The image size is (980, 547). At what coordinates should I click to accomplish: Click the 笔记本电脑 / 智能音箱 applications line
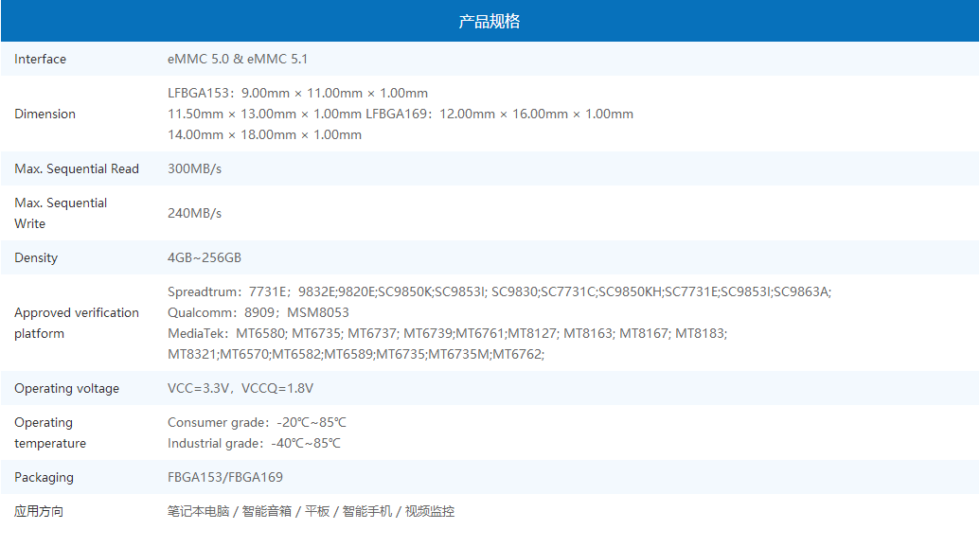tap(311, 511)
